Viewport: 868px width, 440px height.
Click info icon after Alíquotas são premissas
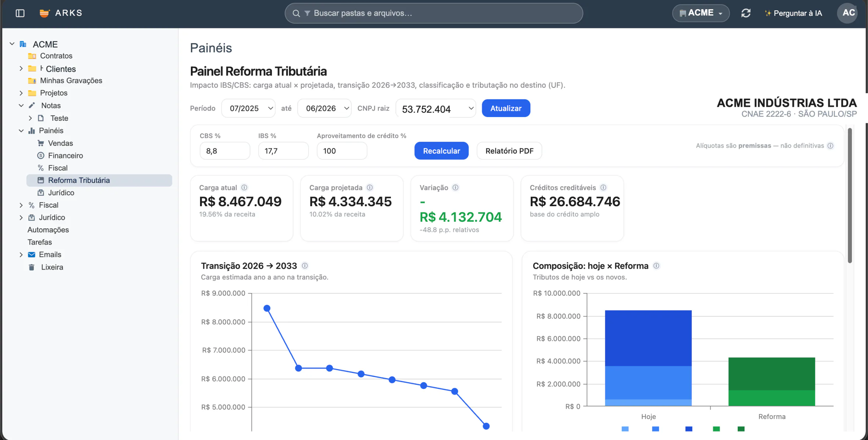pos(830,145)
